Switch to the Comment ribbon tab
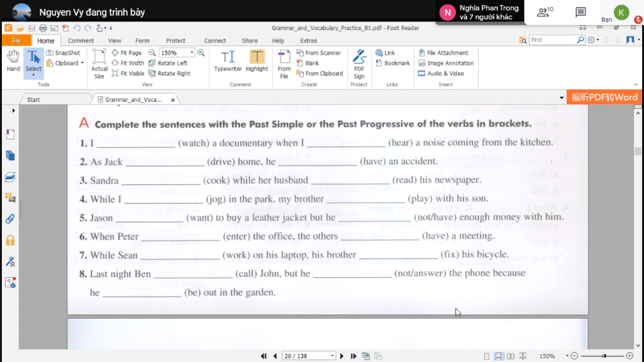644x362 pixels. [x=81, y=41]
